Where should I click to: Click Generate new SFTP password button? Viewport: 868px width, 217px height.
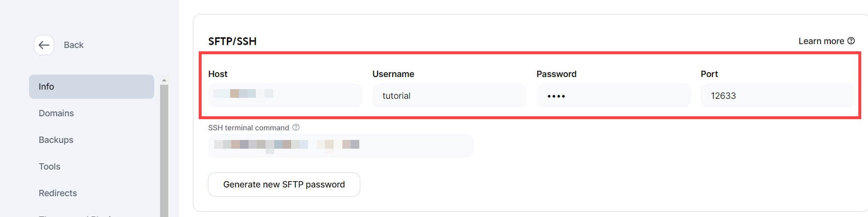pyautogui.click(x=284, y=185)
